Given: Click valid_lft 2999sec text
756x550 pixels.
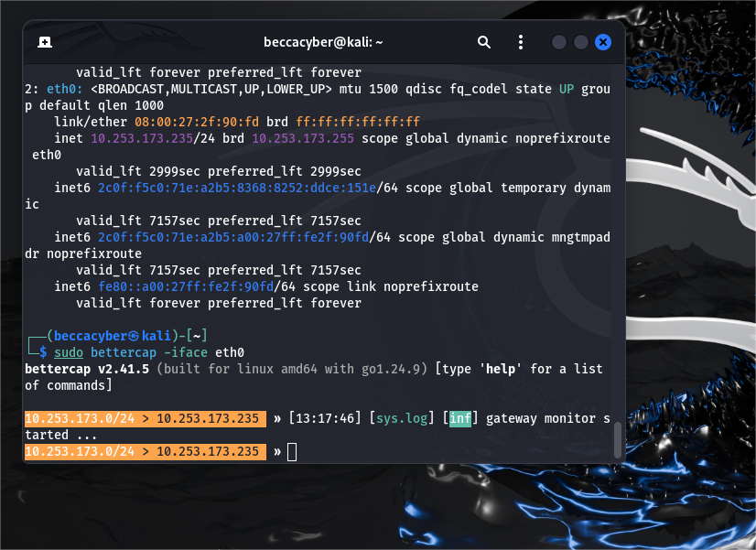Looking at the screenshot, I should pos(138,172).
